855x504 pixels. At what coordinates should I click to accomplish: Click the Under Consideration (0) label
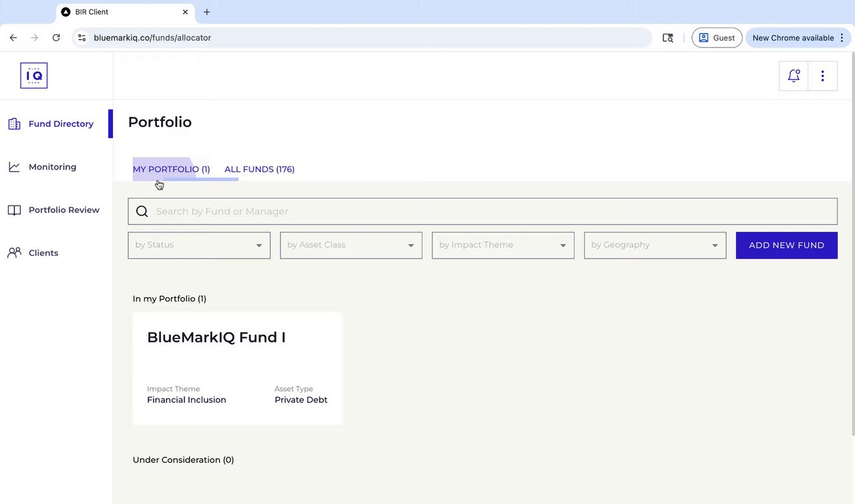184,460
